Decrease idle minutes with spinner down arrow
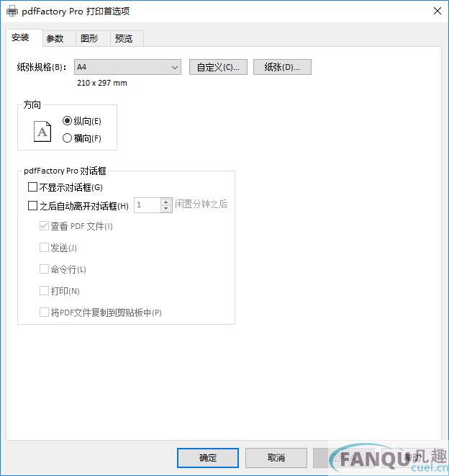Viewport: 449px width, 476px height. pyautogui.click(x=165, y=209)
